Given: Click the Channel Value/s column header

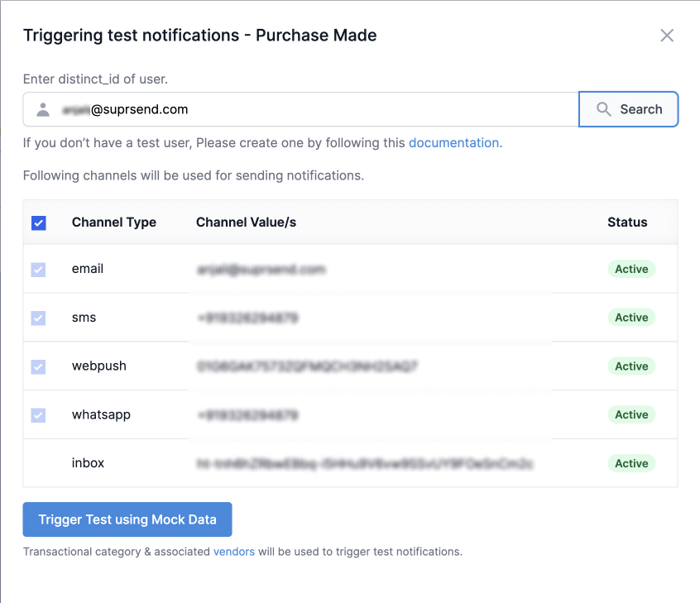Looking at the screenshot, I should point(246,222).
